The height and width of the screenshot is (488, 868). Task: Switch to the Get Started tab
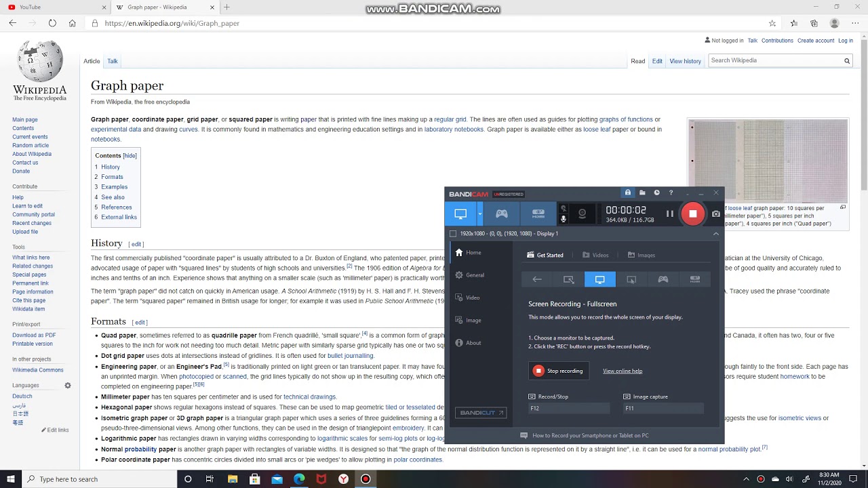[545, 255]
